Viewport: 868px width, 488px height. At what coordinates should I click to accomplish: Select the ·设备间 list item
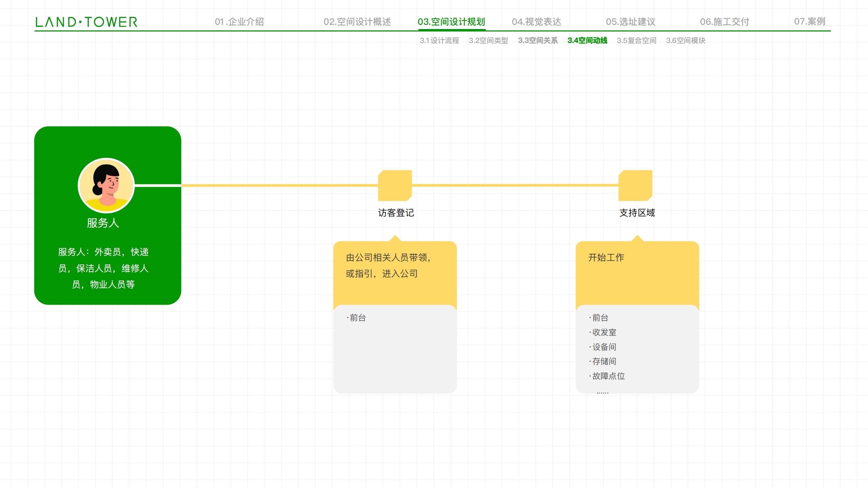[603, 347]
